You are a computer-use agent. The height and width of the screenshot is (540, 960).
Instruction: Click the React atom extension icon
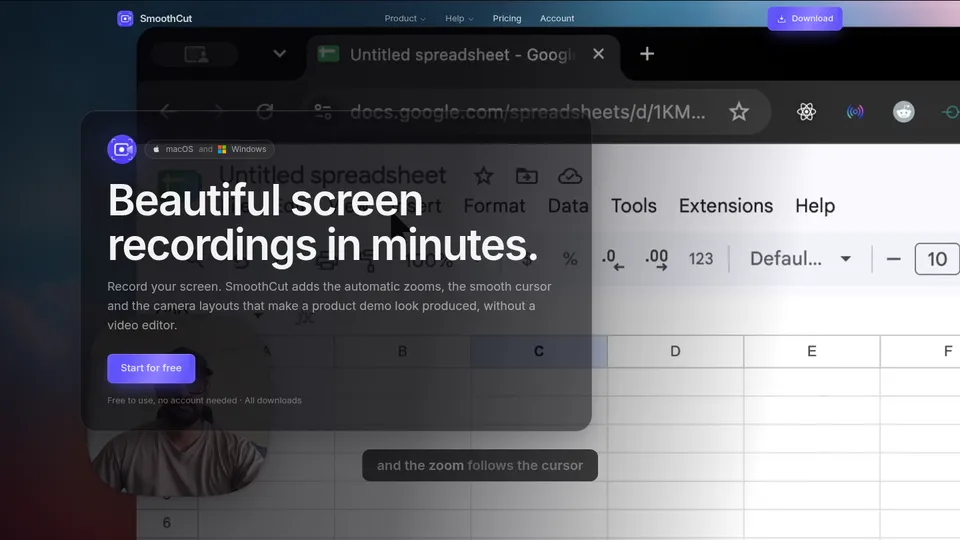806,111
